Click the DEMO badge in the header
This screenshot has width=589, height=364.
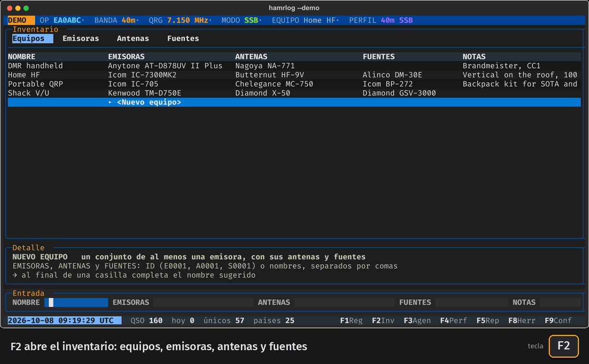[21, 20]
